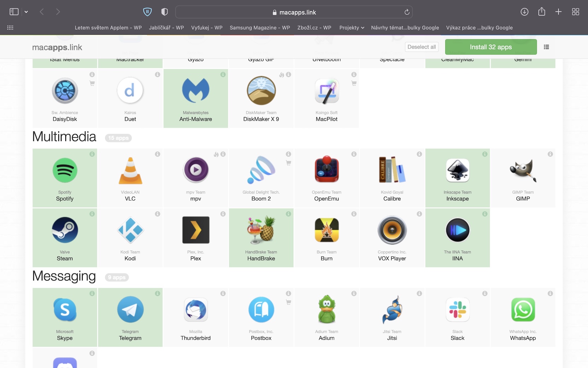Show the Safari privacy report
Viewport: 588px width, 368px height.
click(164, 12)
